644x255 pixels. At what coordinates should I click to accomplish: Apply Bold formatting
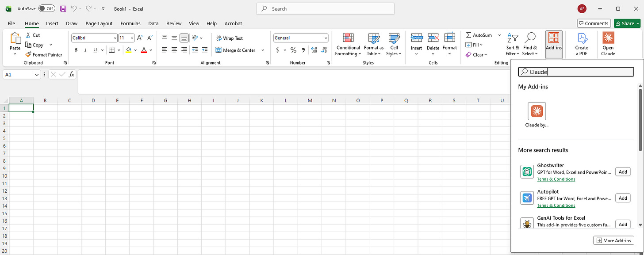(76, 50)
